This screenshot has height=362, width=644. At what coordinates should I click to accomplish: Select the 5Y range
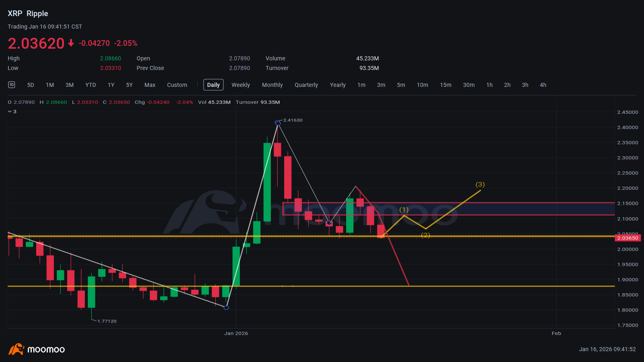point(129,85)
